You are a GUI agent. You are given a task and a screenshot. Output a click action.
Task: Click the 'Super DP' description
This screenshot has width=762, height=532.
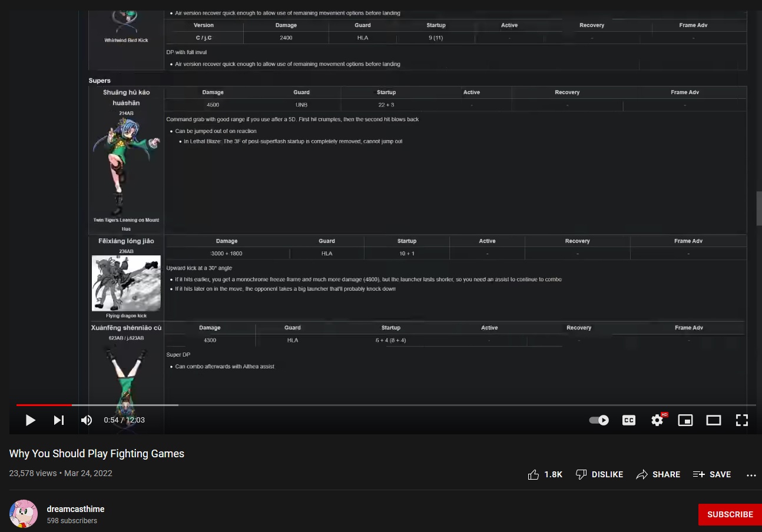click(178, 355)
